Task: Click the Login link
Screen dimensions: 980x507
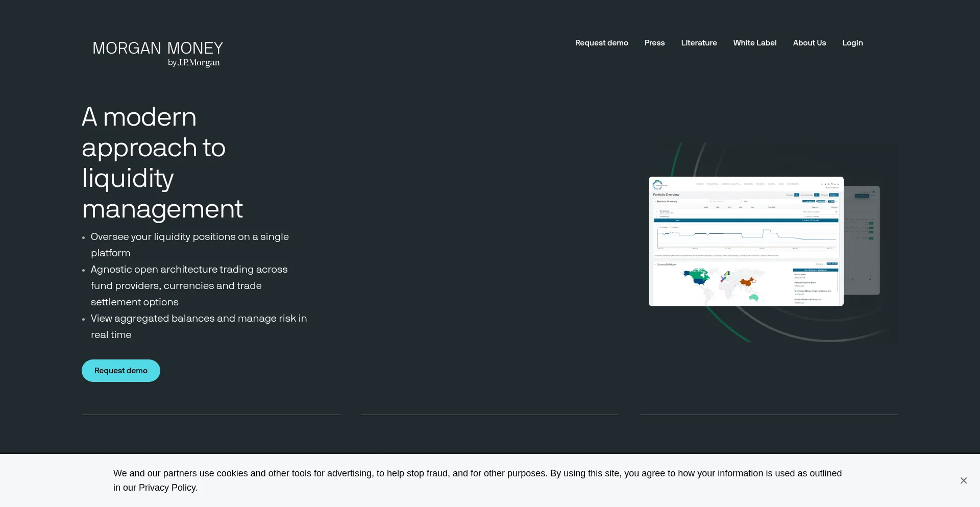Action: click(x=852, y=43)
